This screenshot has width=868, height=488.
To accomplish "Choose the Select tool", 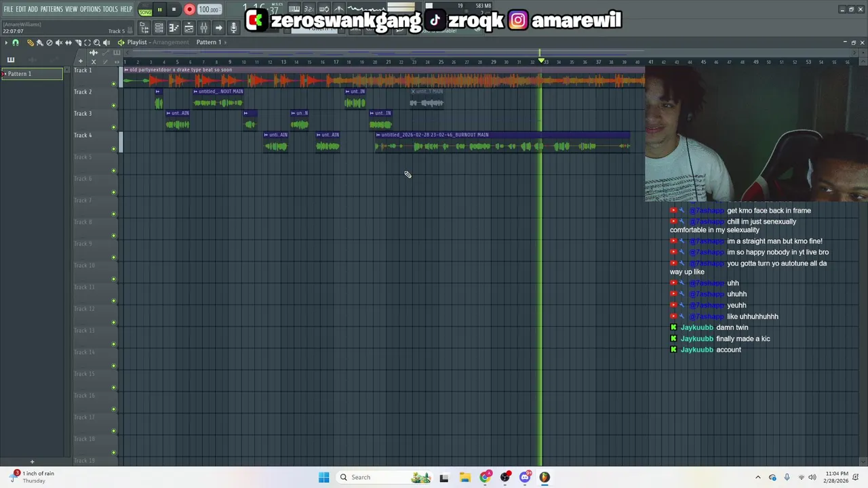I will [87, 43].
